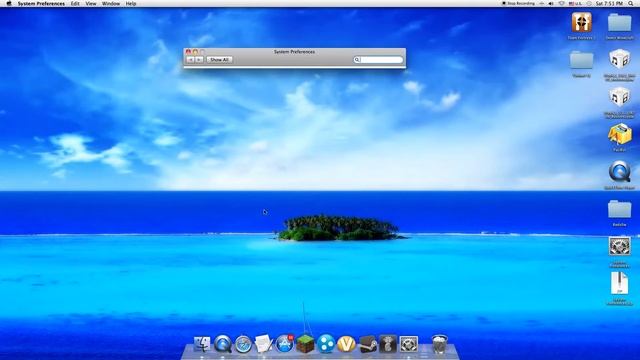Minimize the System Preferences window

click(195, 52)
